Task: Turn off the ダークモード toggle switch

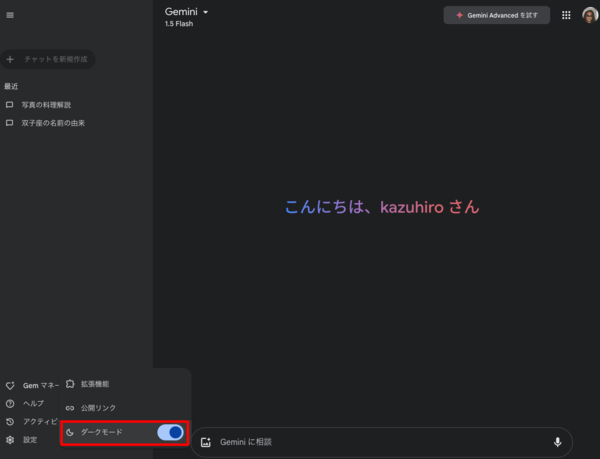Action: (x=171, y=432)
